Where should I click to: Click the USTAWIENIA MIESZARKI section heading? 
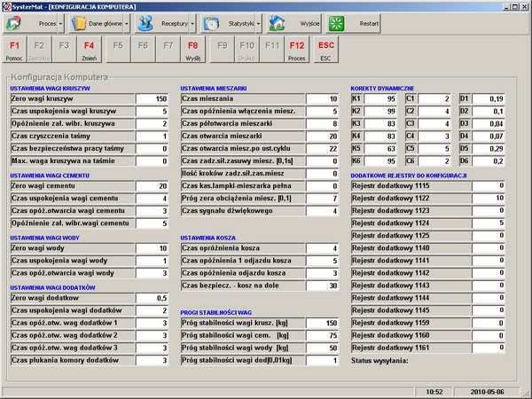[x=214, y=88]
